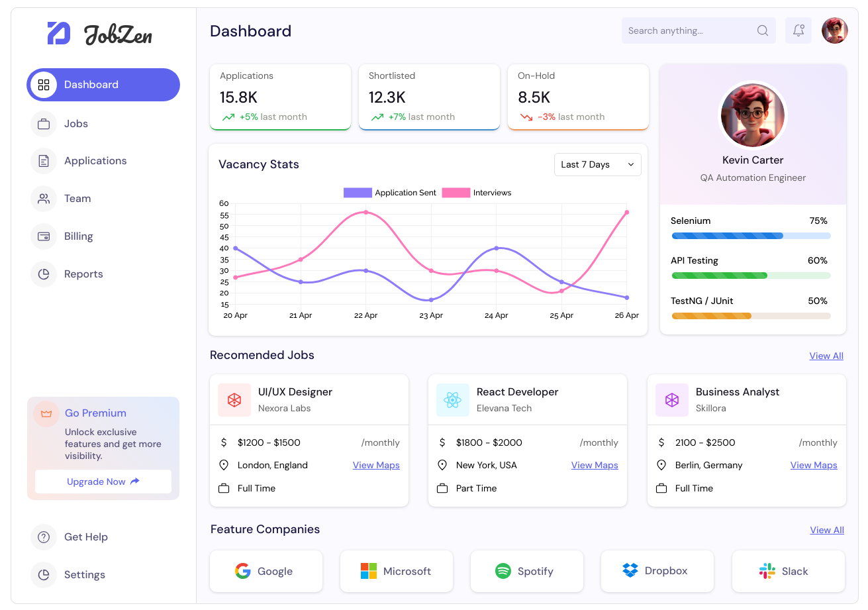Focus the Search anything field
This screenshot has height=610, width=868.
pos(699,30)
